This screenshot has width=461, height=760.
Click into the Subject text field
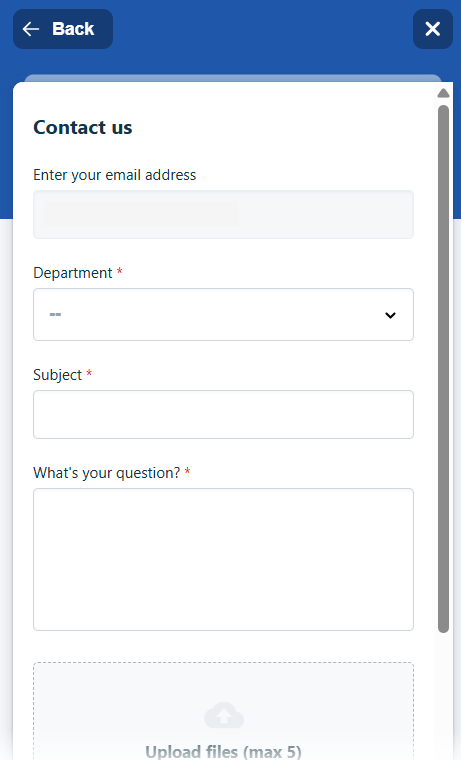(223, 414)
